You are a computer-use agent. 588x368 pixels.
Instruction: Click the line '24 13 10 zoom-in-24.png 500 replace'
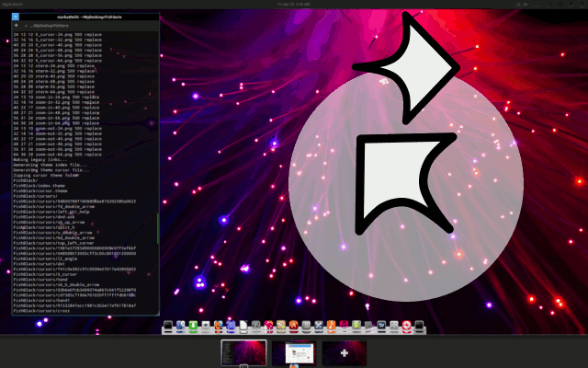pos(56,97)
